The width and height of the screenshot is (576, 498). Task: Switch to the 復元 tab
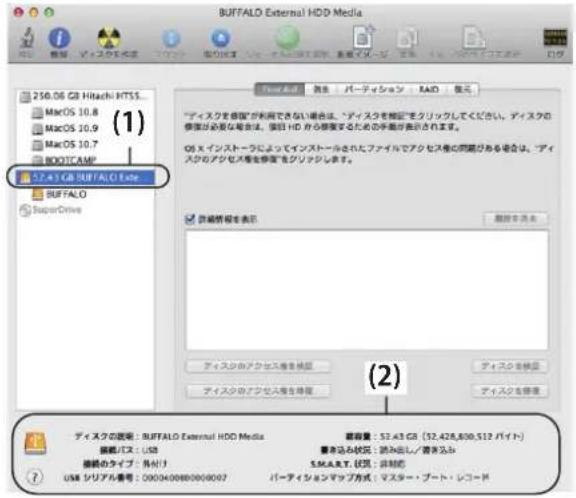point(462,89)
